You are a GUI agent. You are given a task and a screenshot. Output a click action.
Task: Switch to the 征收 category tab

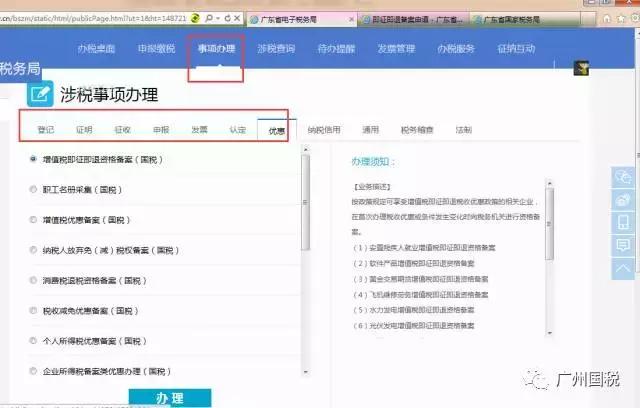click(x=122, y=130)
